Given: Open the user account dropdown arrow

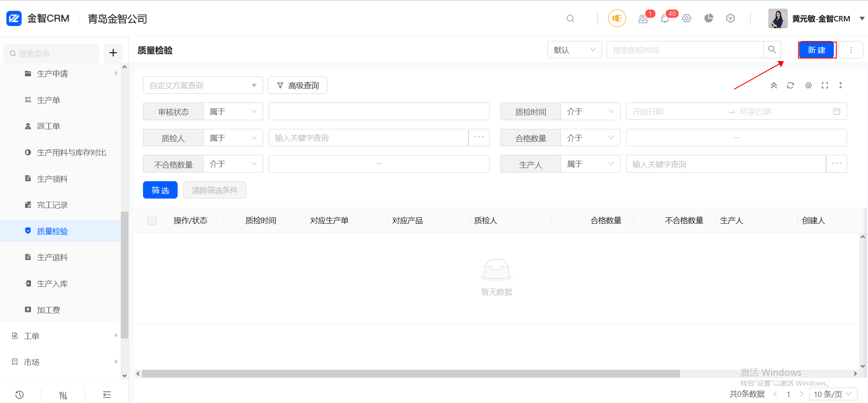Looking at the screenshot, I should coord(862,19).
